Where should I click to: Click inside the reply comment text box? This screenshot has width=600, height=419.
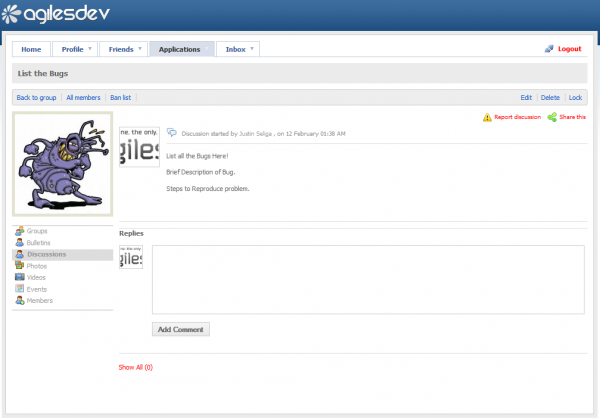[368, 280]
